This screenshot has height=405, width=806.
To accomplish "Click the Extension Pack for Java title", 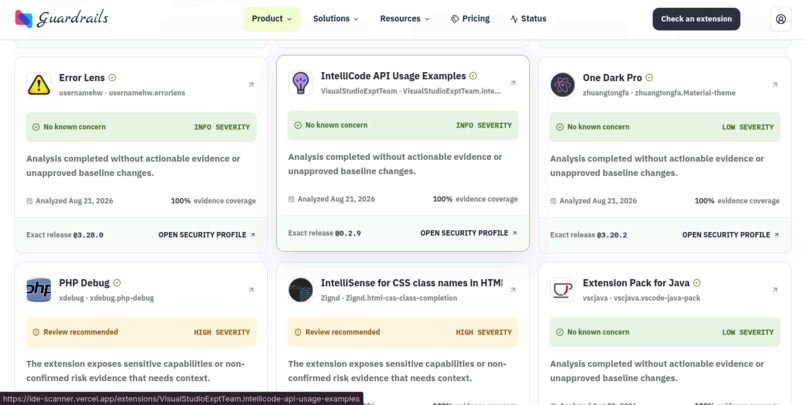I will [x=636, y=283].
